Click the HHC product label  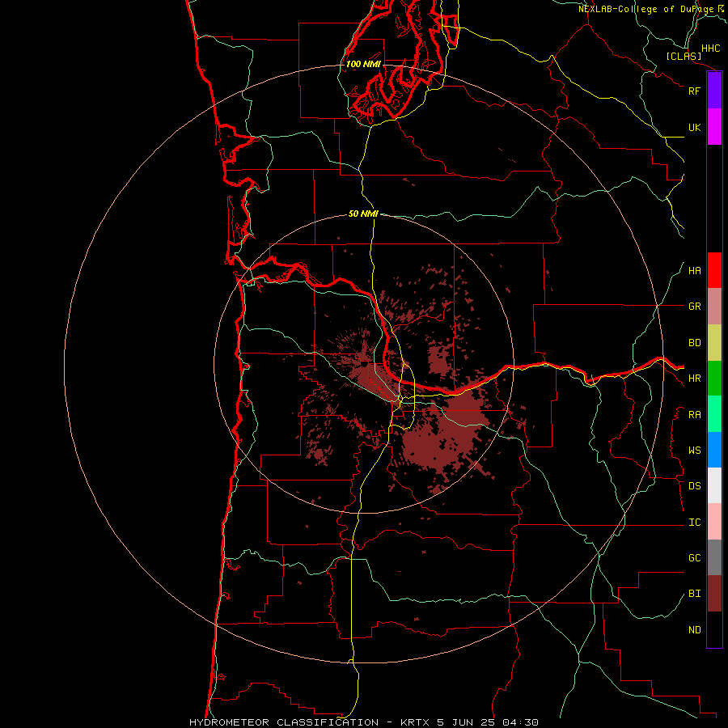pyautogui.click(x=710, y=49)
